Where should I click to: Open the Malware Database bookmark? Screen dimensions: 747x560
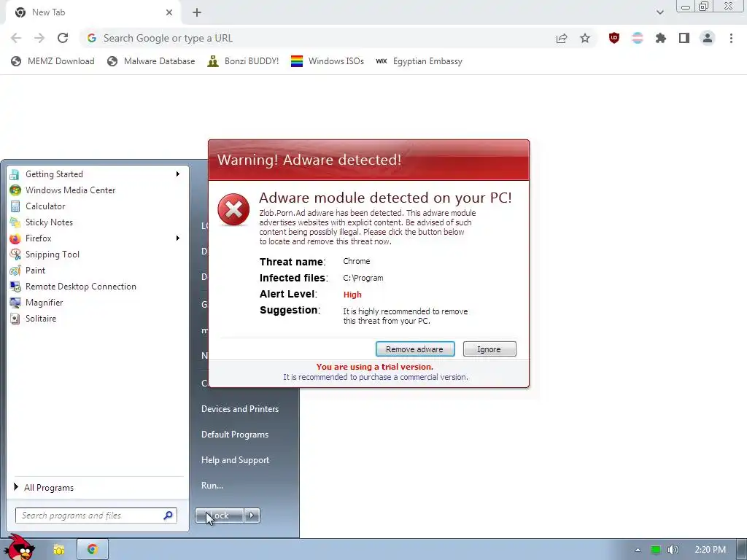[152, 61]
